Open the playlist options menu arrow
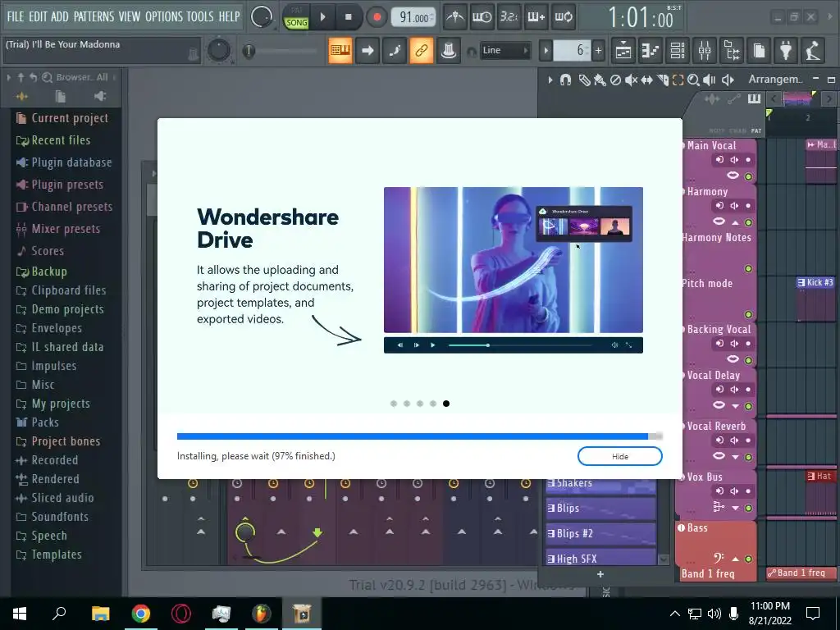Viewport: 840px width, 630px height. tap(550, 80)
